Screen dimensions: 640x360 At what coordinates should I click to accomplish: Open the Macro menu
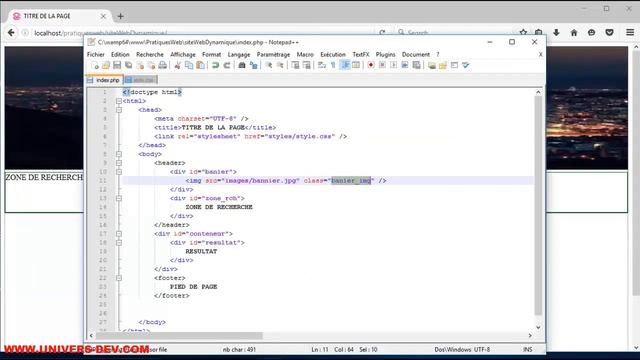point(305,54)
